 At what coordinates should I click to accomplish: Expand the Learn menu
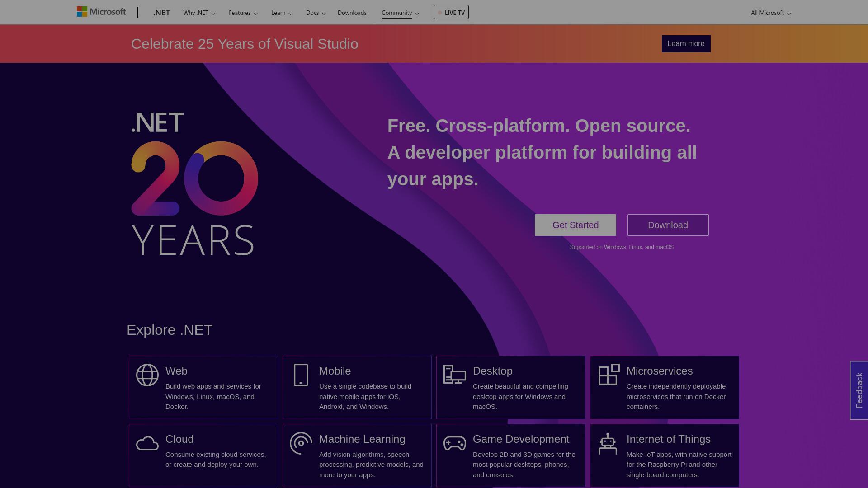(x=282, y=13)
